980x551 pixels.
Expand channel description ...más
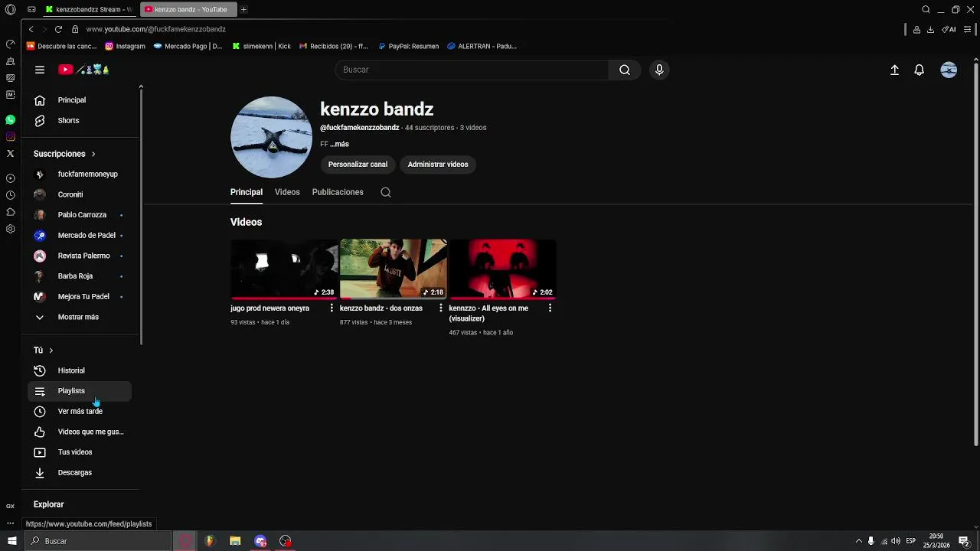coord(339,144)
